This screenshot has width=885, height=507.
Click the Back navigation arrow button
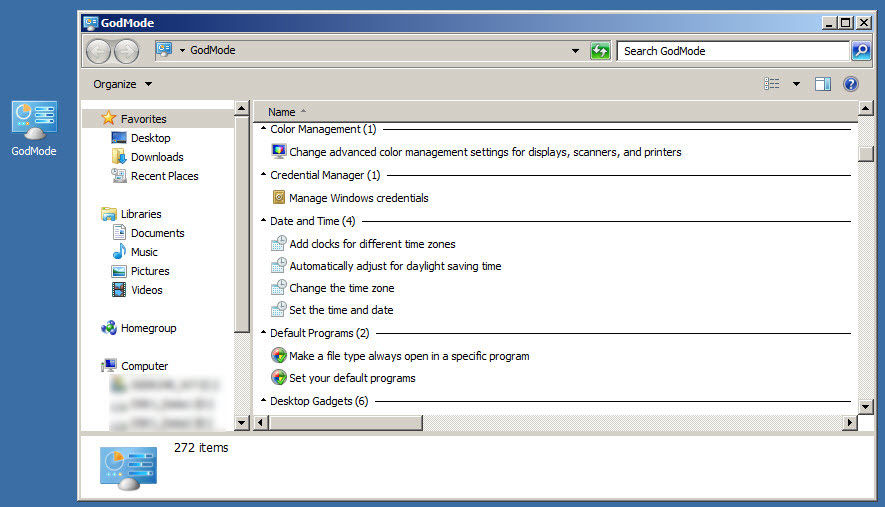[98, 51]
